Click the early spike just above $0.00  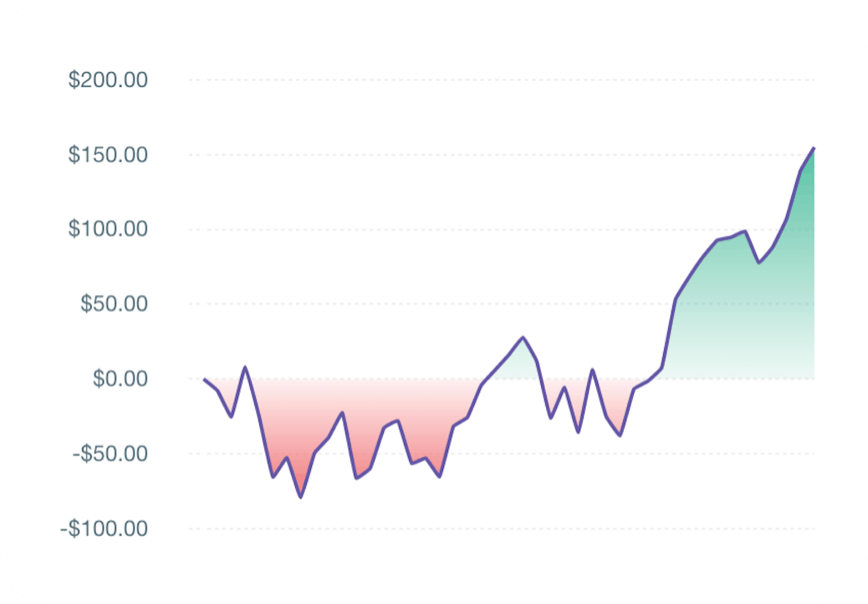(x=245, y=366)
